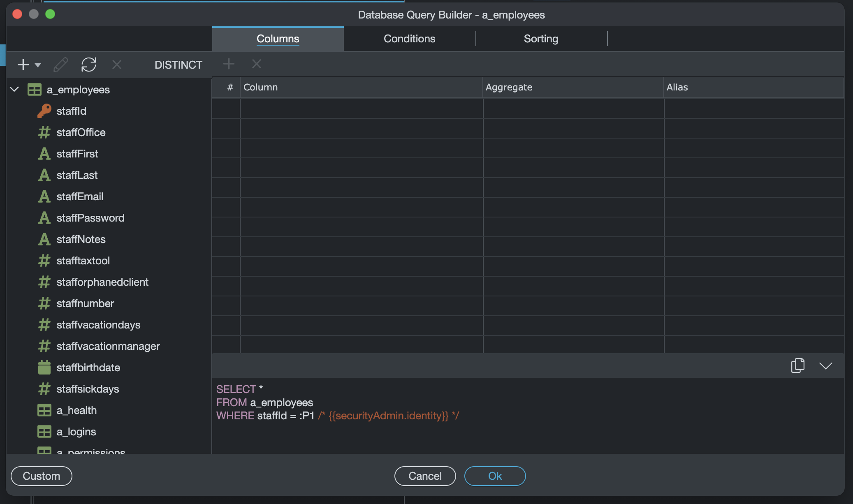
Task: Select the staffEmail field
Action: tap(80, 197)
